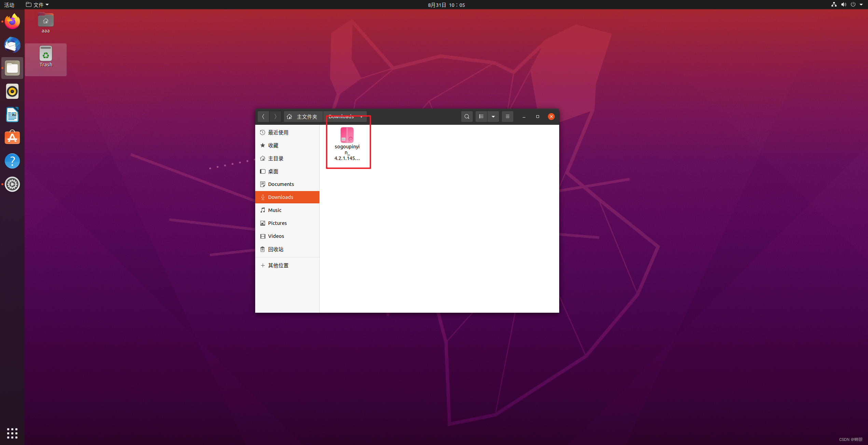Select Documents in the sidebar
This screenshot has height=445, width=868.
click(280, 184)
